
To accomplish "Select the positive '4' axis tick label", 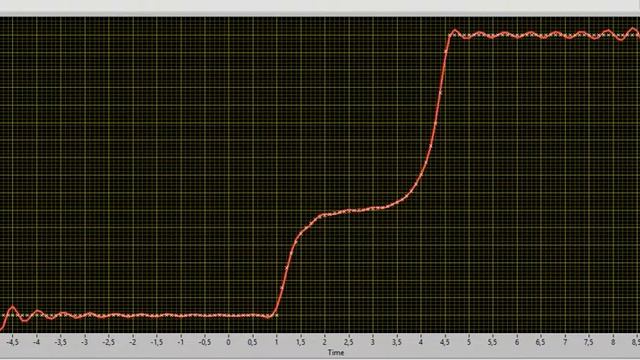I will pyautogui.click(x=421, y=342).
